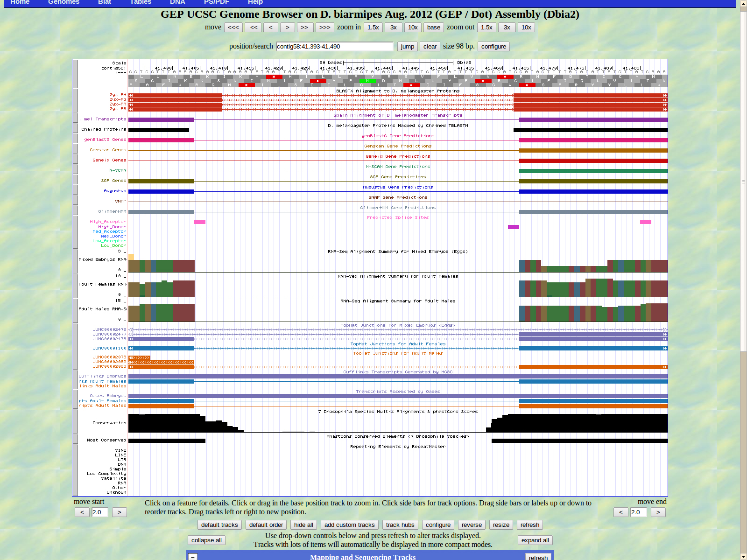Click the JUNC00001100 junction label
This screenshot has width=747, height=560.
[109, 348]
